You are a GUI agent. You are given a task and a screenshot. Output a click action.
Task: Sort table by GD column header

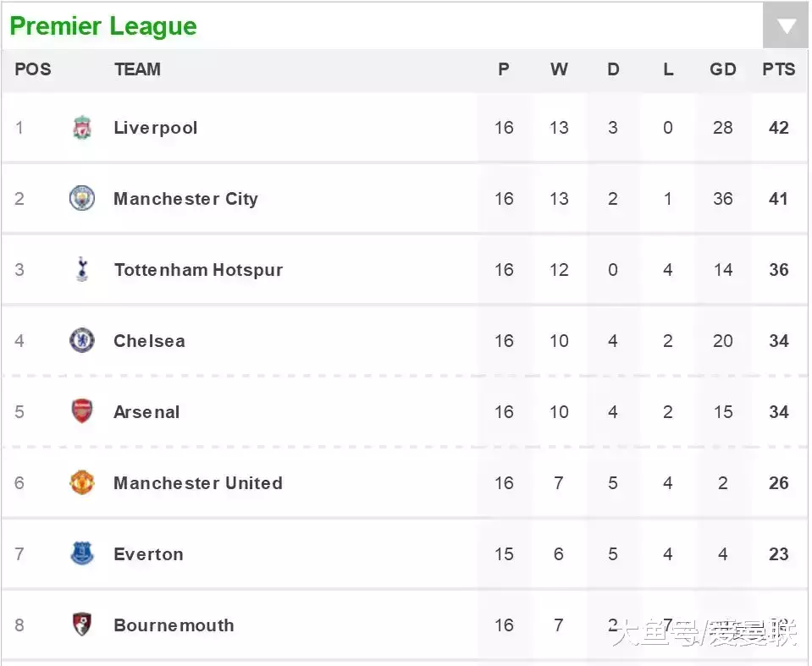[x=723, y=69]
